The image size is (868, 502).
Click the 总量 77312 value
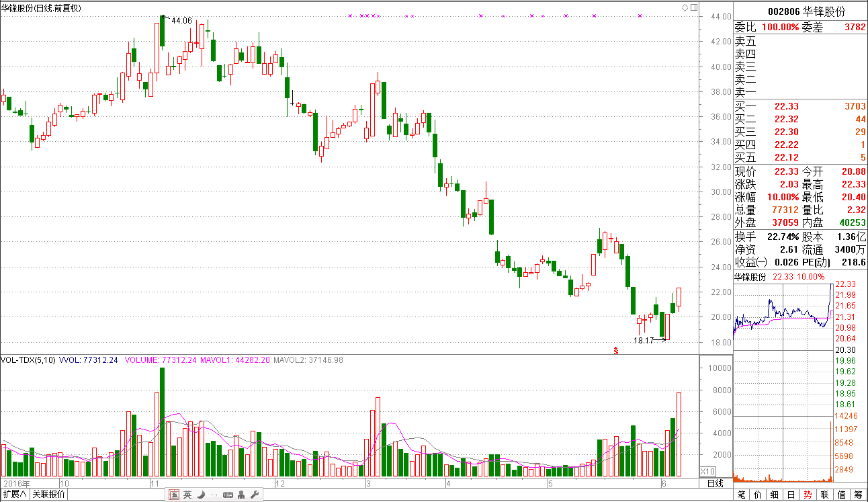(786, 210)
